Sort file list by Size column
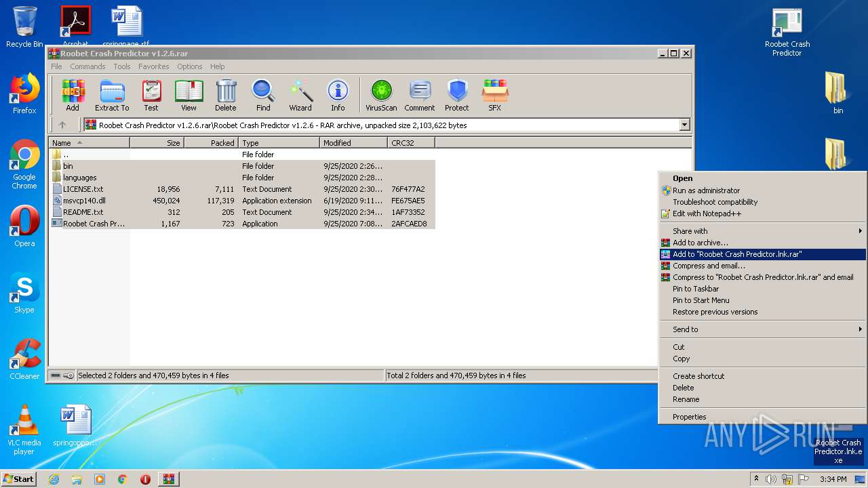The height and width of the screenshot is (488, 868). click(x=157, y=143)
